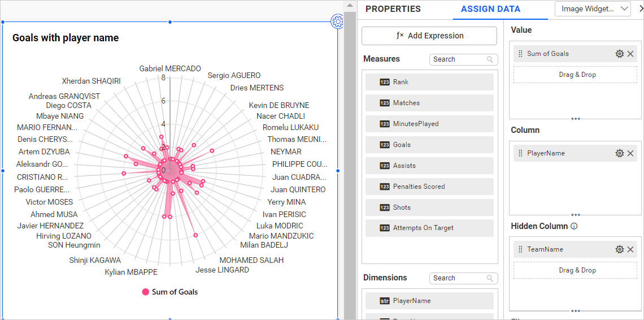Open TeamName hidden column settings gear
644x320 pixels.
coord(619,249)
